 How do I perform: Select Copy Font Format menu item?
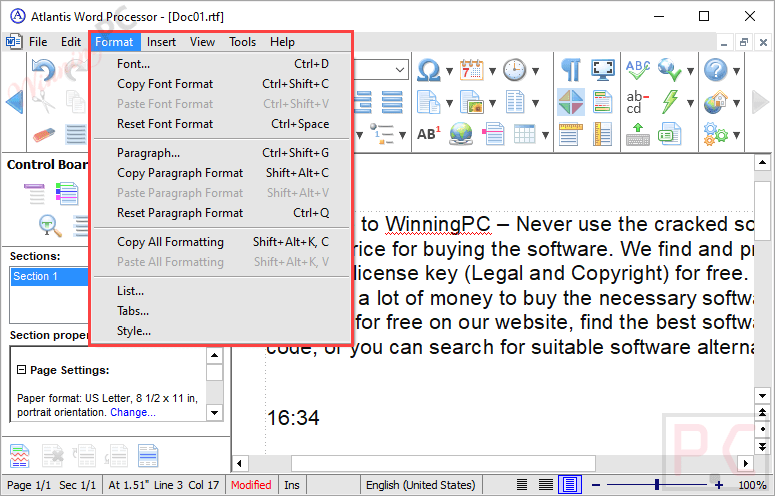click(x=222, y=84)
